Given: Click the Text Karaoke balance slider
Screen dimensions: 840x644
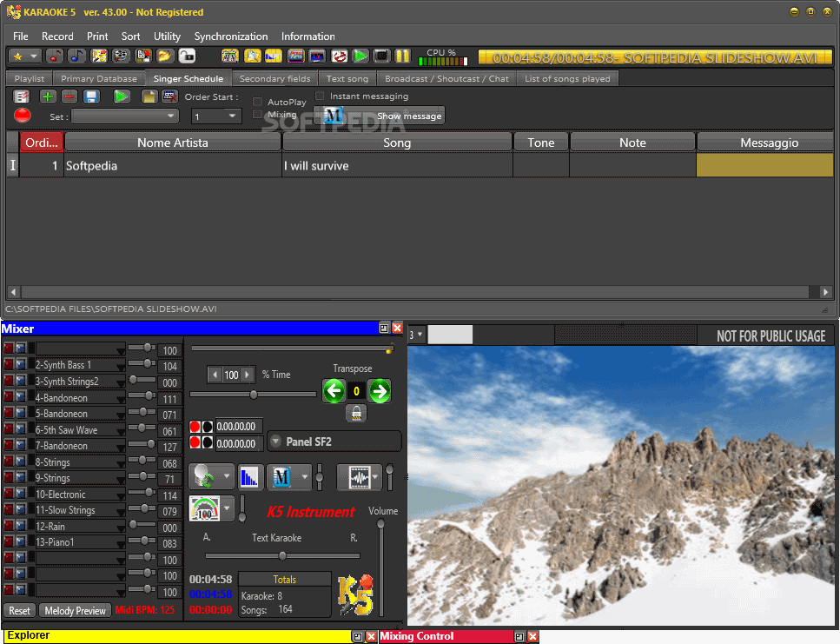Looking at the screenshot, I should [282, 555].
